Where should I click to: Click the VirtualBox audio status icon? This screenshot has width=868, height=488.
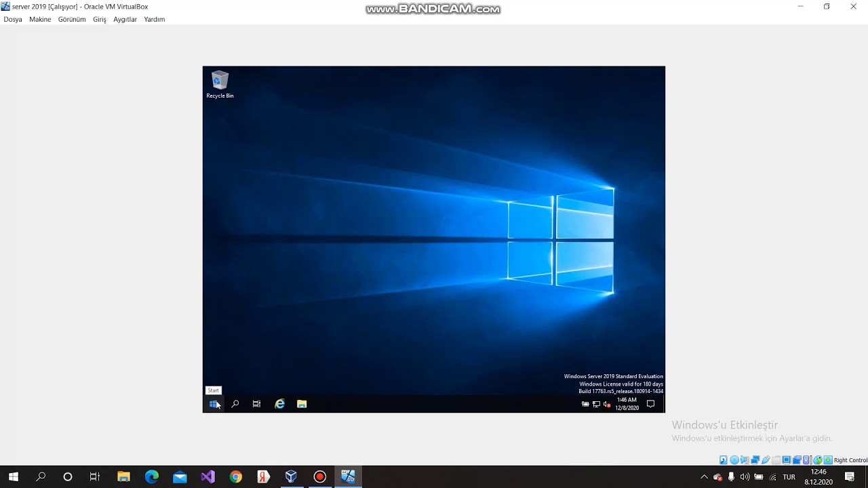pos(745,460)
